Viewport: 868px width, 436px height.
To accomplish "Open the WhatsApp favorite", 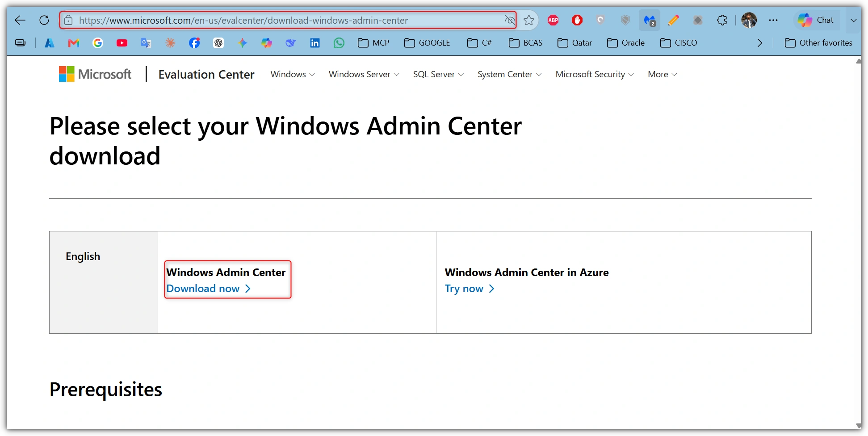I will (x=339, y=43).
